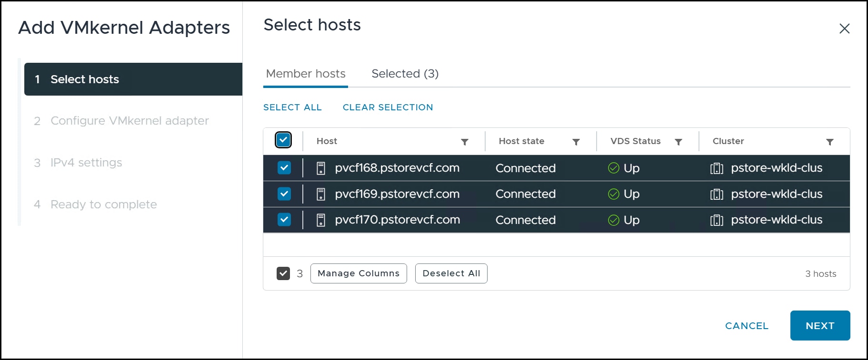Open the Host column filter
This screenshot has width=868, height=360.
coord(465,142)
